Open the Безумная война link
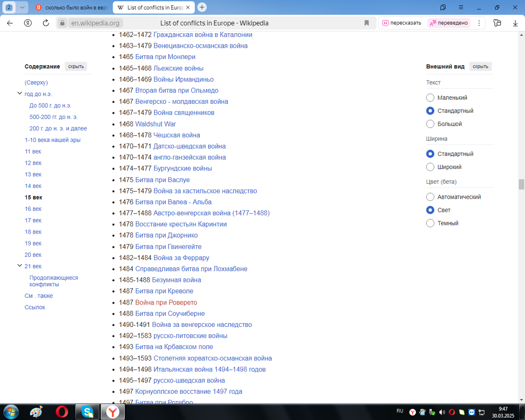525x420 pixels. pos(176,280)
